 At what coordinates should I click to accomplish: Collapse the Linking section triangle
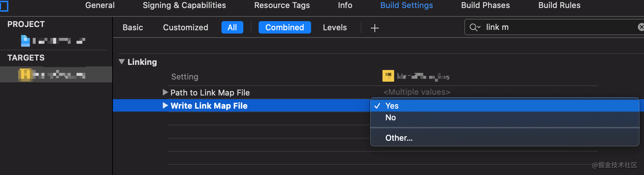[x=122, y=62]
